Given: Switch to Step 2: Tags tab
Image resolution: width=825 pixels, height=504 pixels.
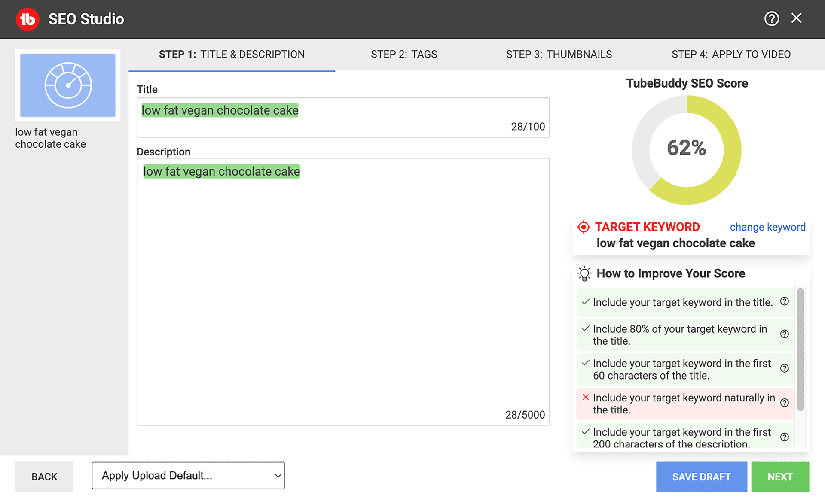Looking at the screenshot, I should [x=404, y=55].
